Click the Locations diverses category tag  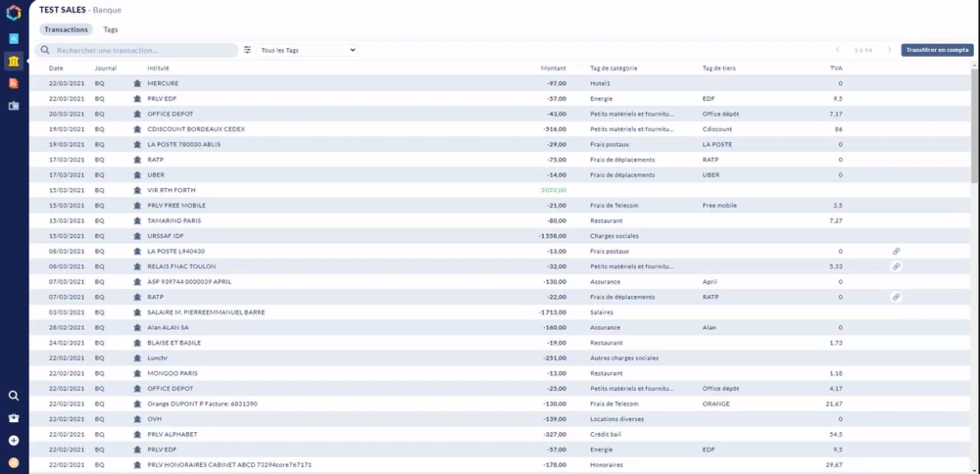pyautogui.click(x=616, y=419)
